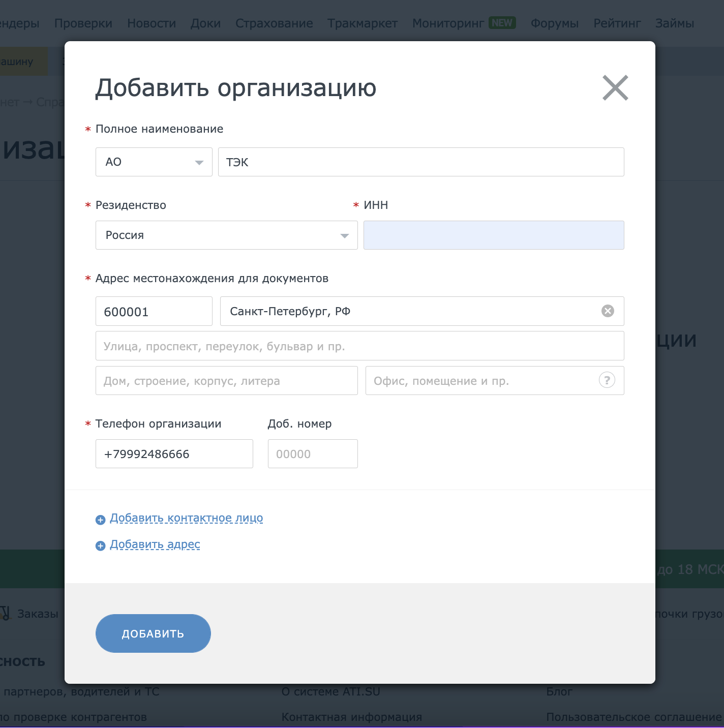Open Блог footer link
Viewport: 724px width, 728px height.
(x=559, y=691)
